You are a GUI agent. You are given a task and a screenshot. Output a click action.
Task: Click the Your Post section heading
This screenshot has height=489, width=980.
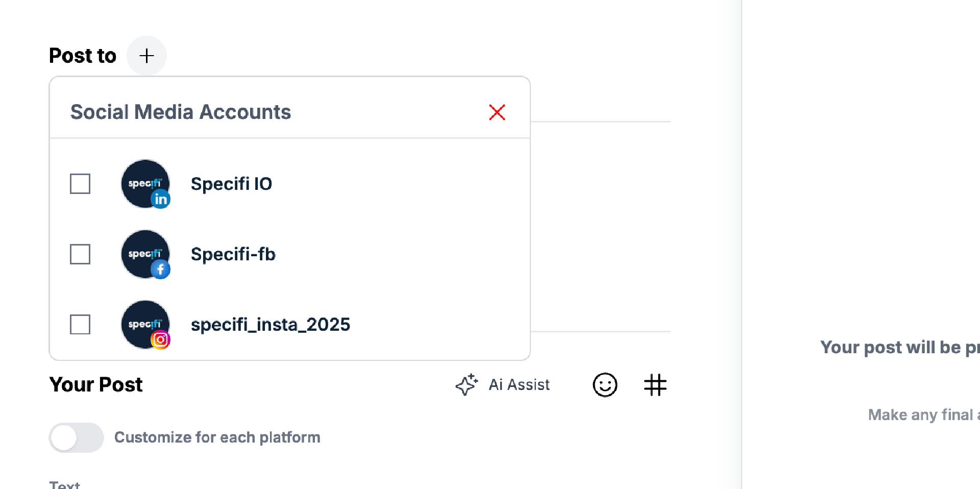[x=95, y=384]
